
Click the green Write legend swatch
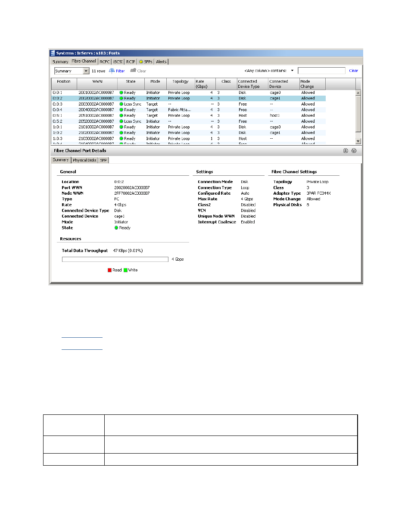pyautogui.click(x=125, y=270)
